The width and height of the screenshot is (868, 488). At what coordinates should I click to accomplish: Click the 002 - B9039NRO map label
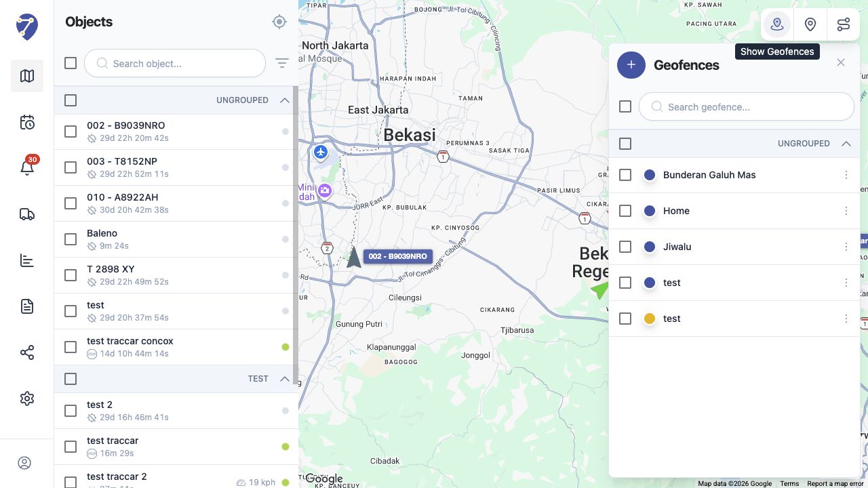pos(398,256)
